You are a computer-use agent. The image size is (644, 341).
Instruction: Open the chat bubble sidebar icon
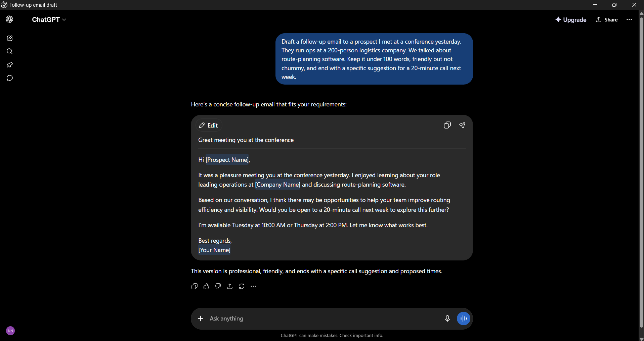(x=10, y=78)
